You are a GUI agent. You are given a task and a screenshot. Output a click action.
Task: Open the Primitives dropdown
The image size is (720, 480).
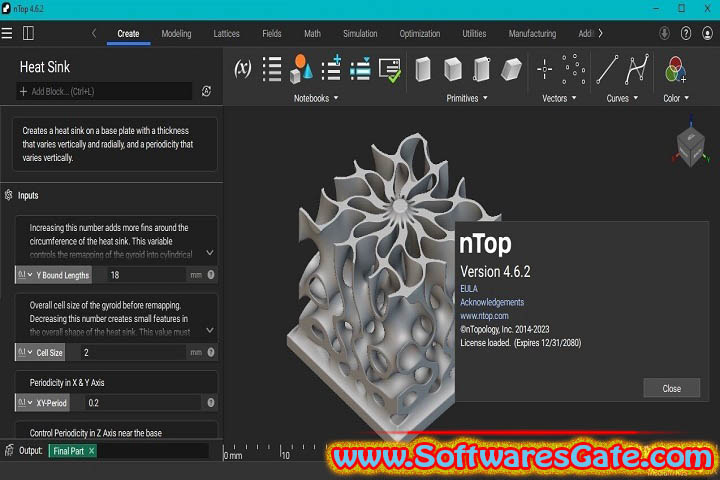coord(467,98)
